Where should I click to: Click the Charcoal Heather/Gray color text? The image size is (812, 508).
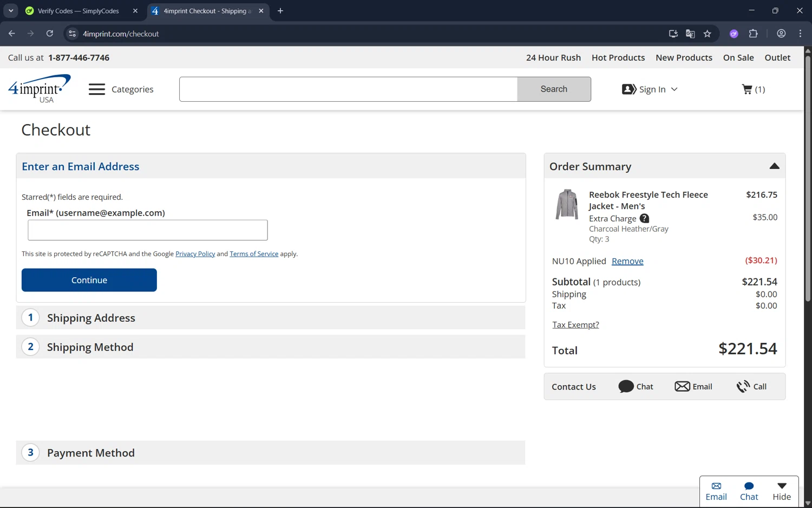tap(628, 229)
